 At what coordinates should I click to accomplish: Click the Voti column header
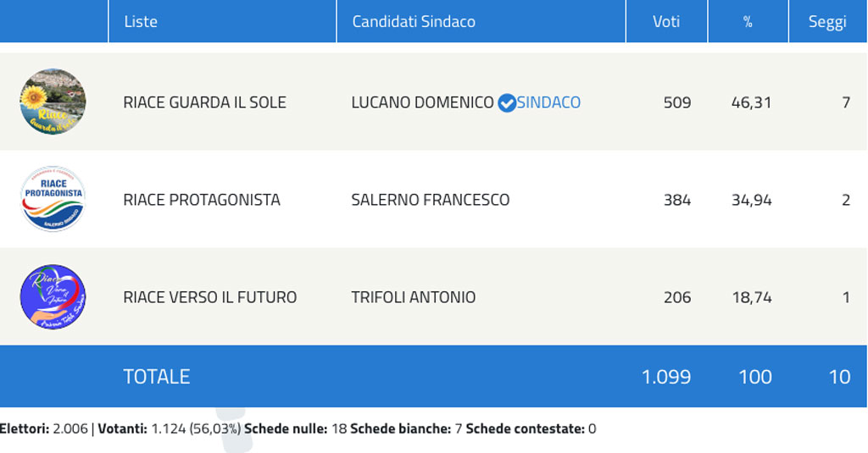coord(666,22)
